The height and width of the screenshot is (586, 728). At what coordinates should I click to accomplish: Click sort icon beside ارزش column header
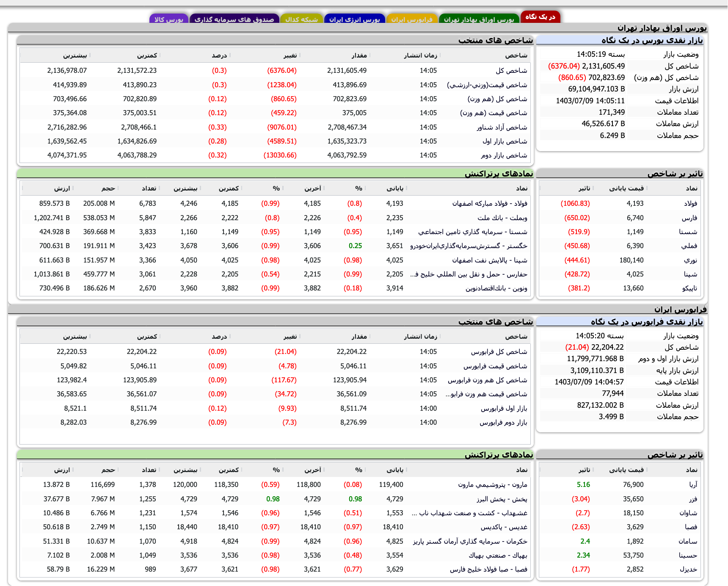point(73,188)
